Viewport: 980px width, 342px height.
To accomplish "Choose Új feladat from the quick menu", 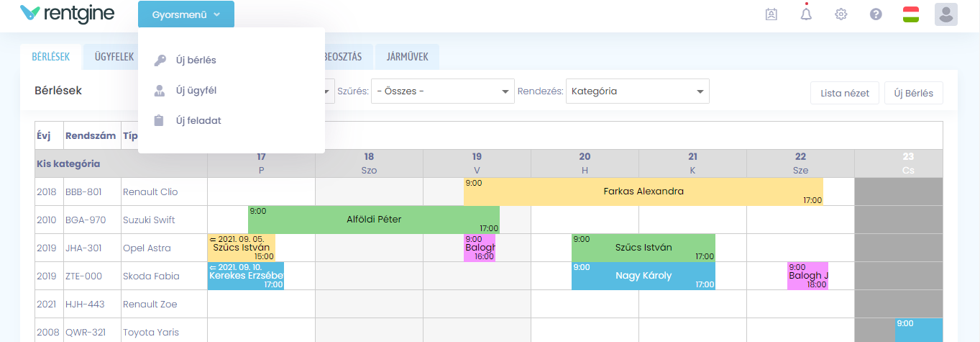I will click(x=198, y=121).
